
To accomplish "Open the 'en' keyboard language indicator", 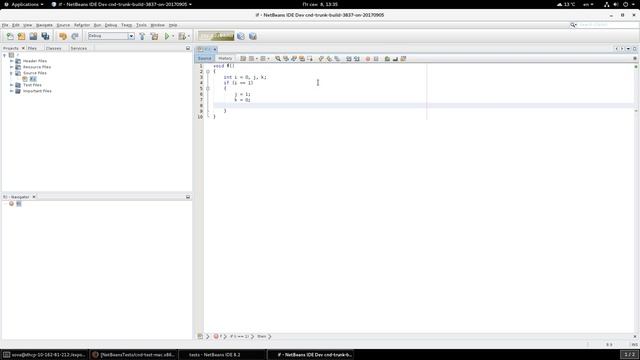I will [x=588, y=4].
